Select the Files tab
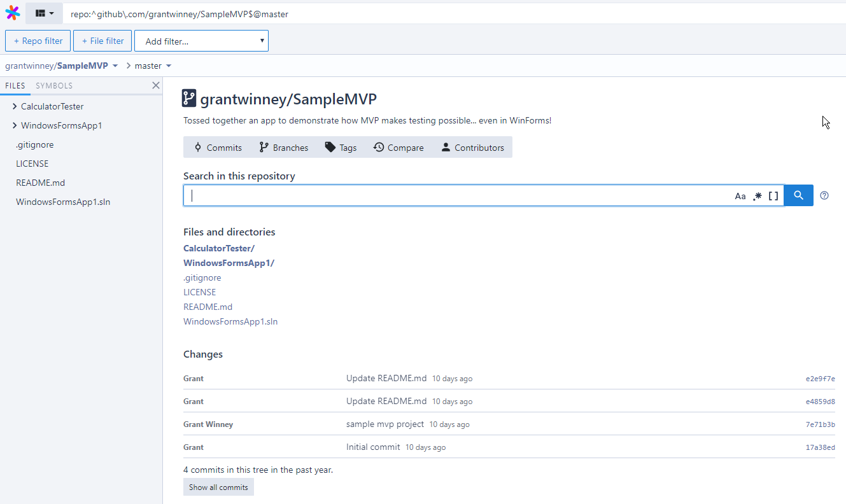This screenshot has width=846, height=504. (x=15, y=86)
